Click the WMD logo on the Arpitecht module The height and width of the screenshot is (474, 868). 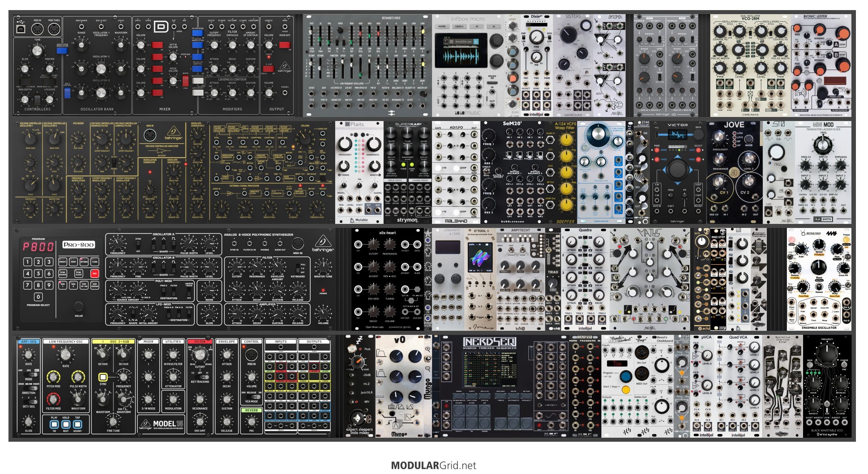click(520, 328)
